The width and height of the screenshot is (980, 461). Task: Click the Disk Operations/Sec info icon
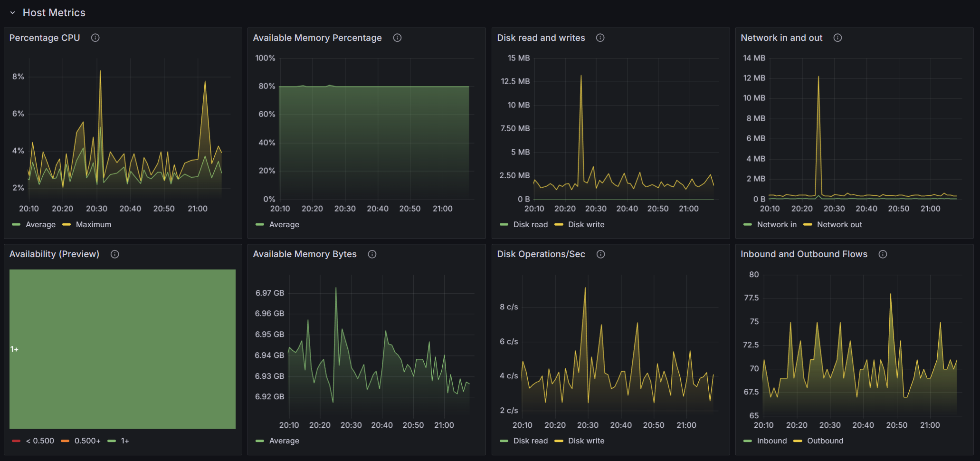(601, 254)
